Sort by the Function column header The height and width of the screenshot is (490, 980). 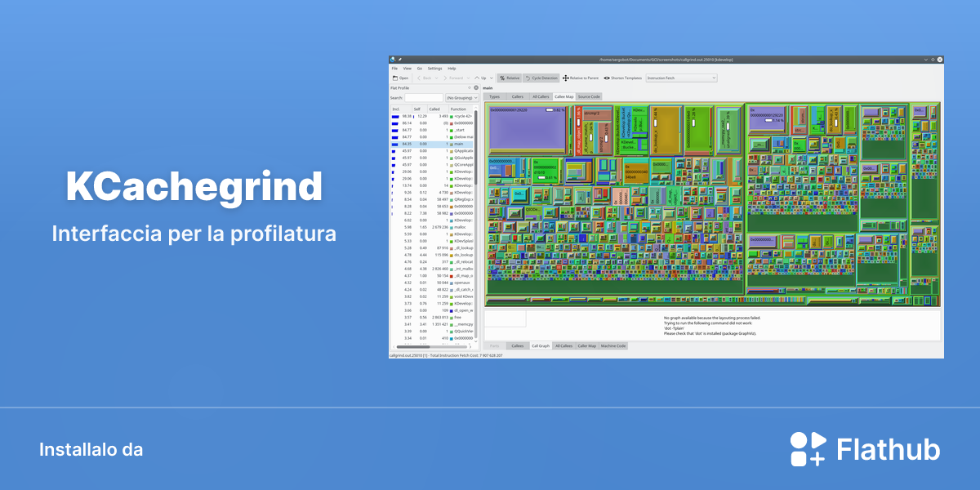[461, 109]
